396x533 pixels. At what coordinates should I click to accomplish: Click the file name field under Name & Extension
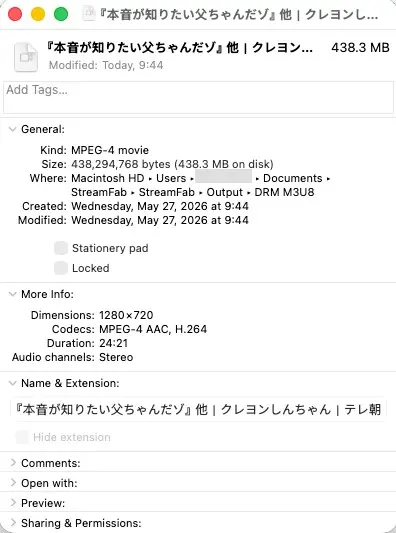198,410
